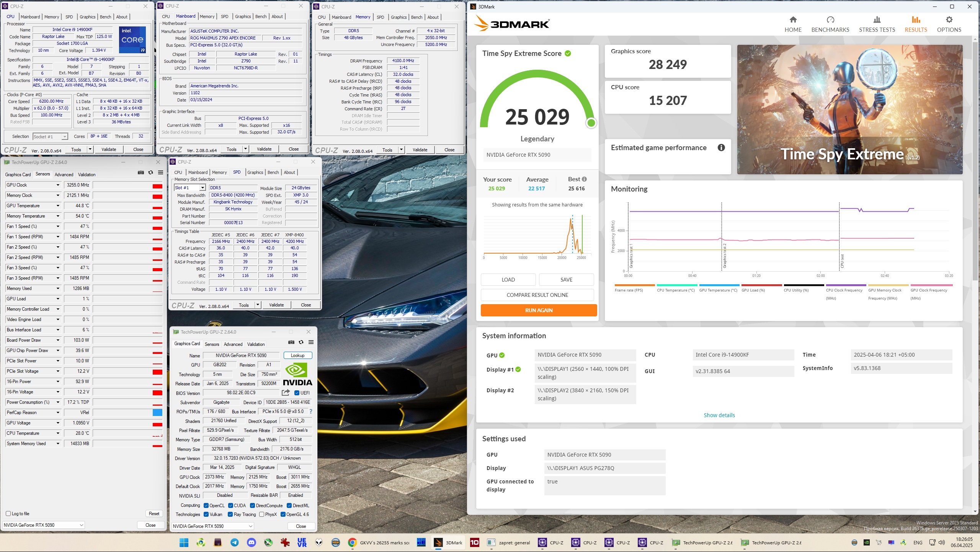Click refresh icon in GPU-Z Graphics Card window
This screenshot has height=552, width=980.
click(301, 342)
